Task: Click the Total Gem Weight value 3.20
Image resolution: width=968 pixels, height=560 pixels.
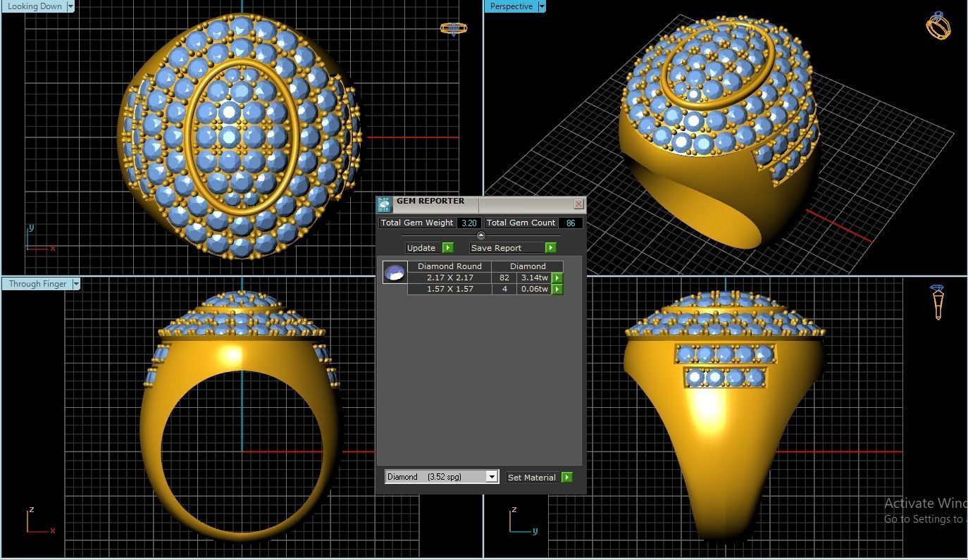Action: pyautogui.click(x=469, y=223)
